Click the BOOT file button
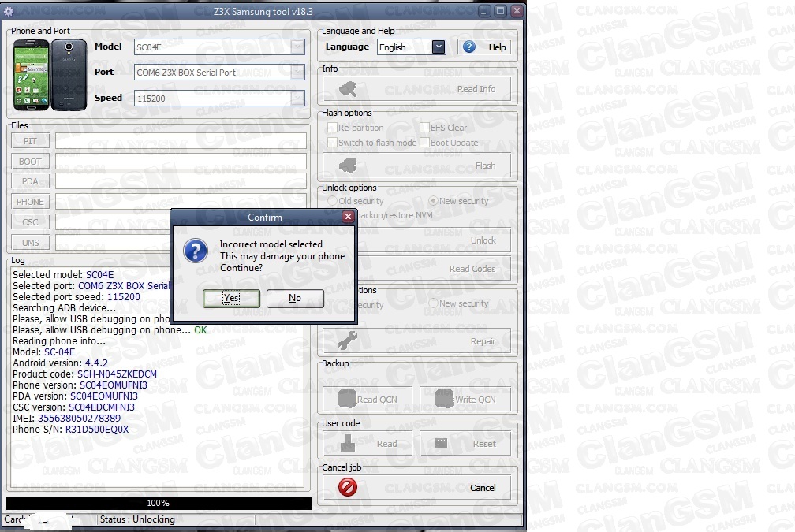The width and height of the screenshot is (795, 532). click(x=31, y=161)
